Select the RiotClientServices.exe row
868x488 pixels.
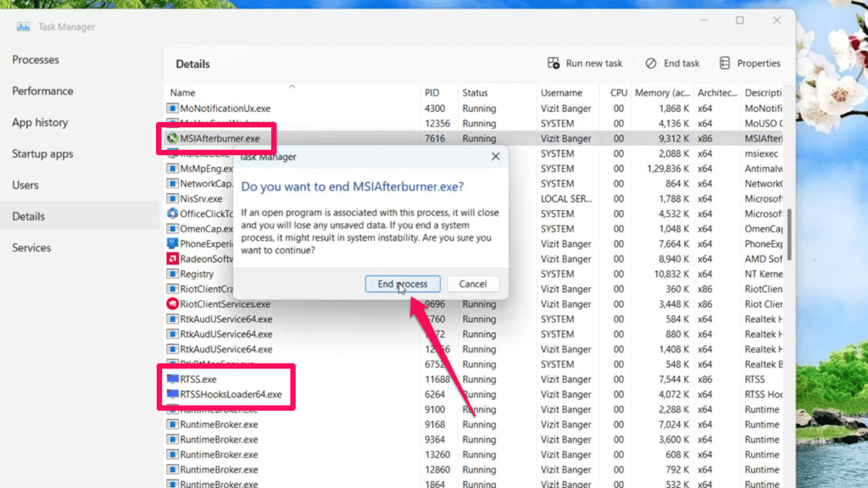pos(475,304)
